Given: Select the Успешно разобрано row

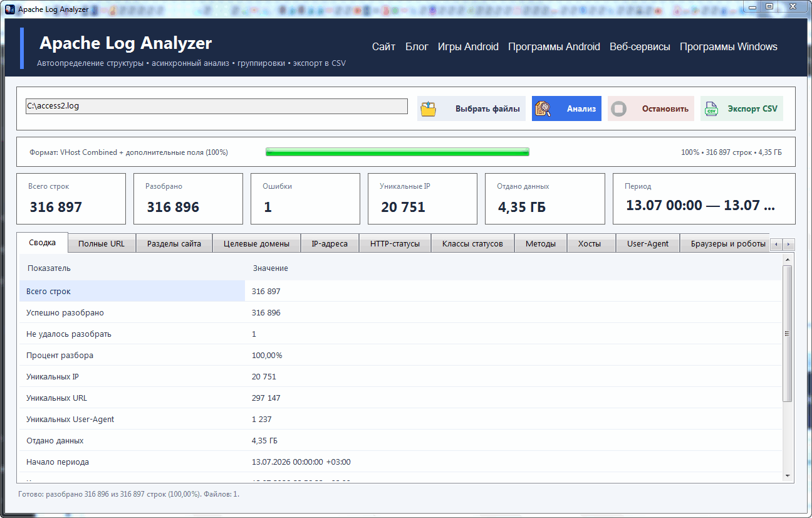Looking at the screenshot, I should (x=401, y=312).
